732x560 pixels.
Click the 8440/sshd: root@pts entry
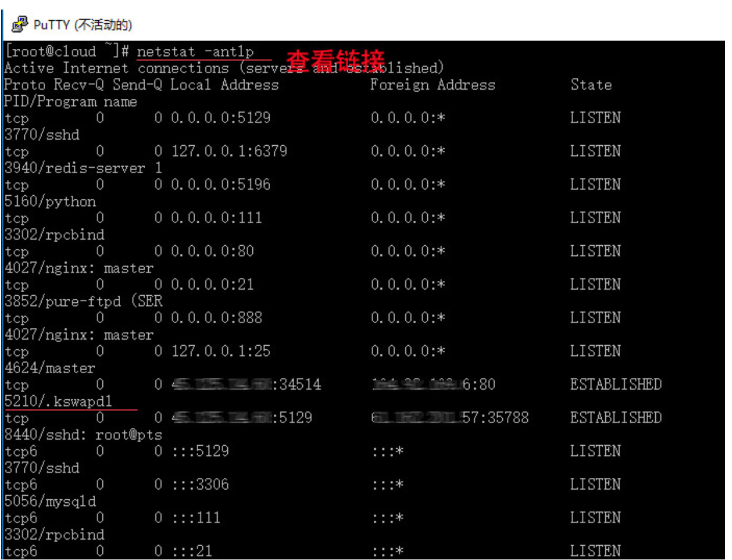tap(83, 435)
